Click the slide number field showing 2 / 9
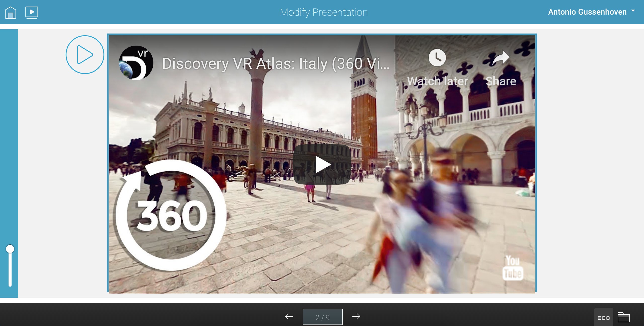Image resolution: width=644 pixels, height=326 pixels. 323,317
